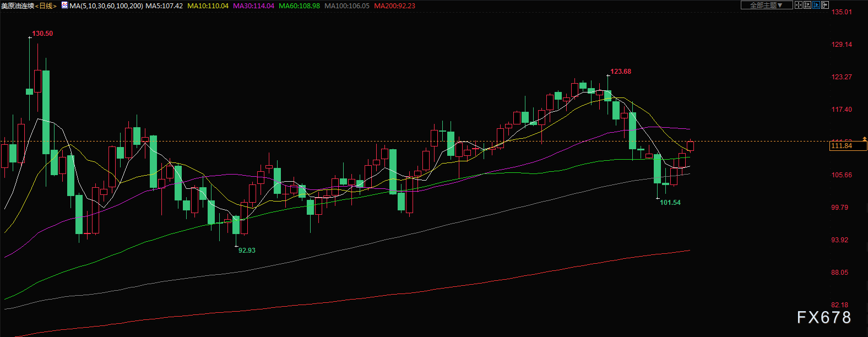Click the current price tag 111.84
This screenshot has width=868, height=337.
(x=848, y=146)
